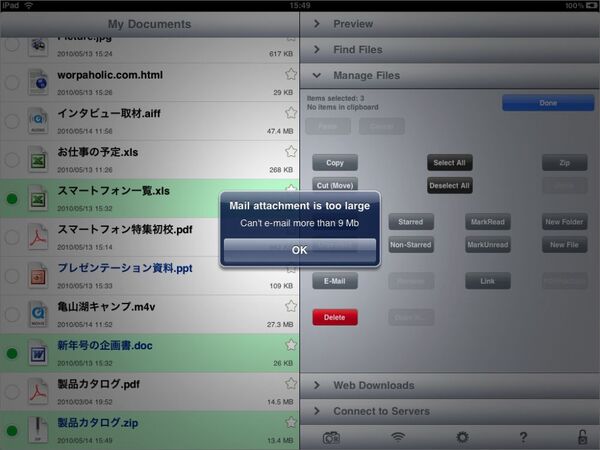600x450 pixels.
Task: Expand the Connect to Servers section
Action: [x=450, y=411]
